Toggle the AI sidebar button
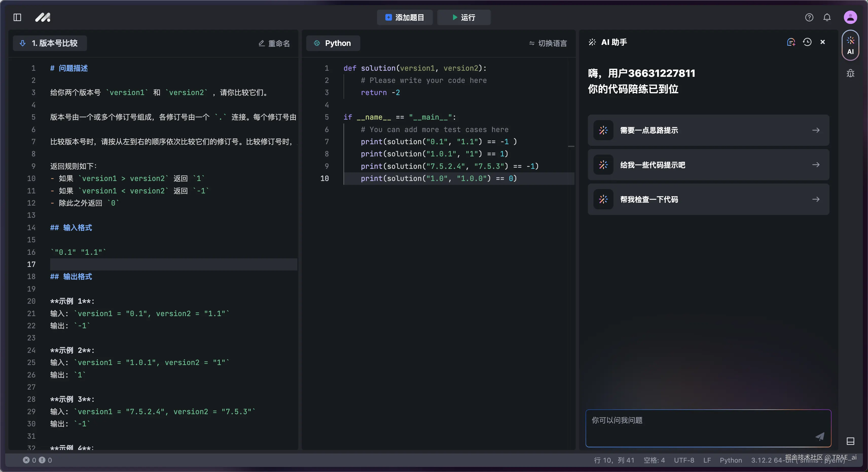Screen dimensions: 868x472 click(x=850, y=45)
